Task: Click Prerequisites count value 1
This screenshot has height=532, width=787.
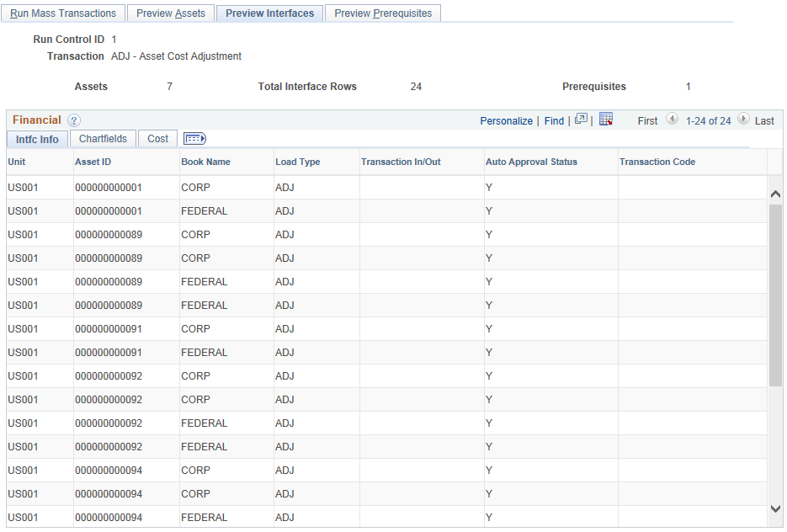Action: pyautogui.click(x=689, y=87)
